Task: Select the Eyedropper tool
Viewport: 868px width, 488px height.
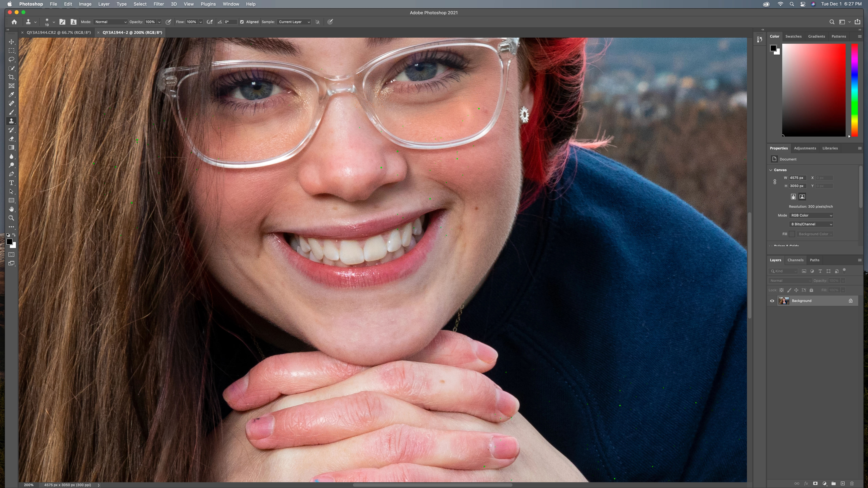Action: pyautogui.click(x=12, y=95)
